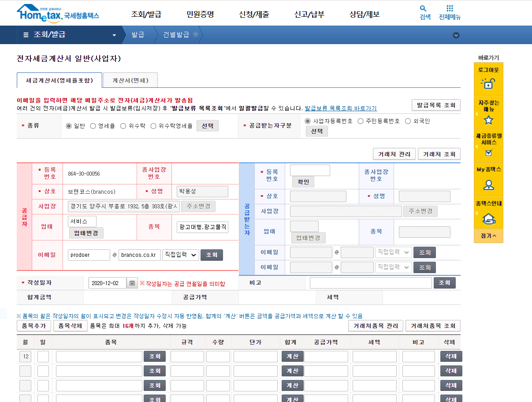Collapse the sidebar using 접기

click(488, 237)
